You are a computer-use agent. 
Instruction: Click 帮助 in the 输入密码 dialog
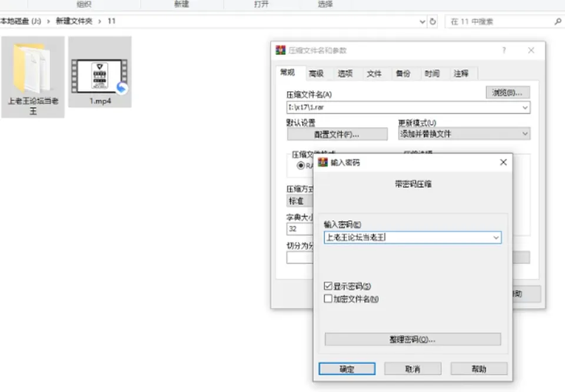(x=479, y=369)
